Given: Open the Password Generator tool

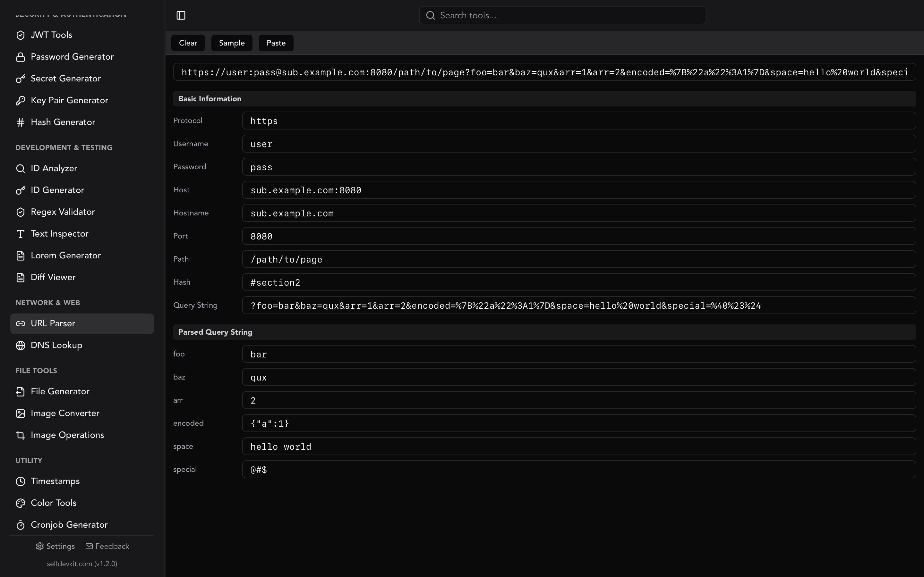Looking at the screenshot, I should 72,56.
